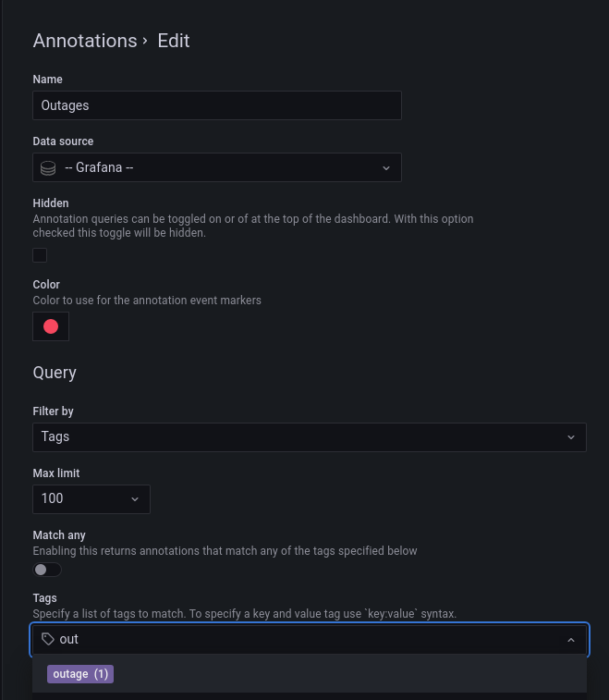Click the Edit breadcrumb title

[x=174, y=41]
